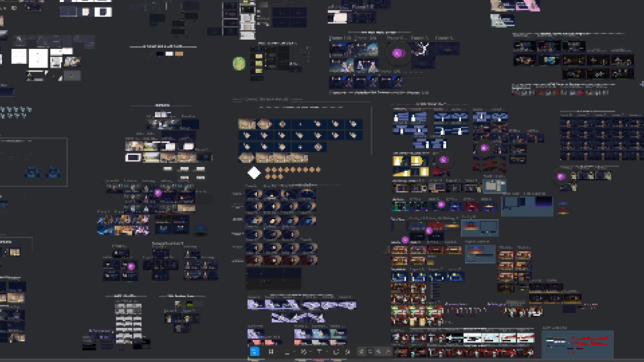Expand the Frame tools dropdown chevron
Image resolution: width=644 pixels, height=362 pixels.
tap(278, 352)
